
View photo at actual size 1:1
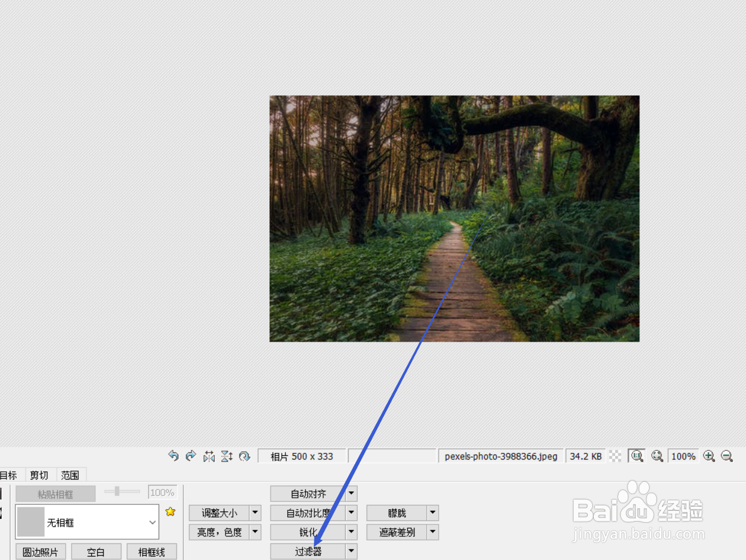(x=636, y=456)
